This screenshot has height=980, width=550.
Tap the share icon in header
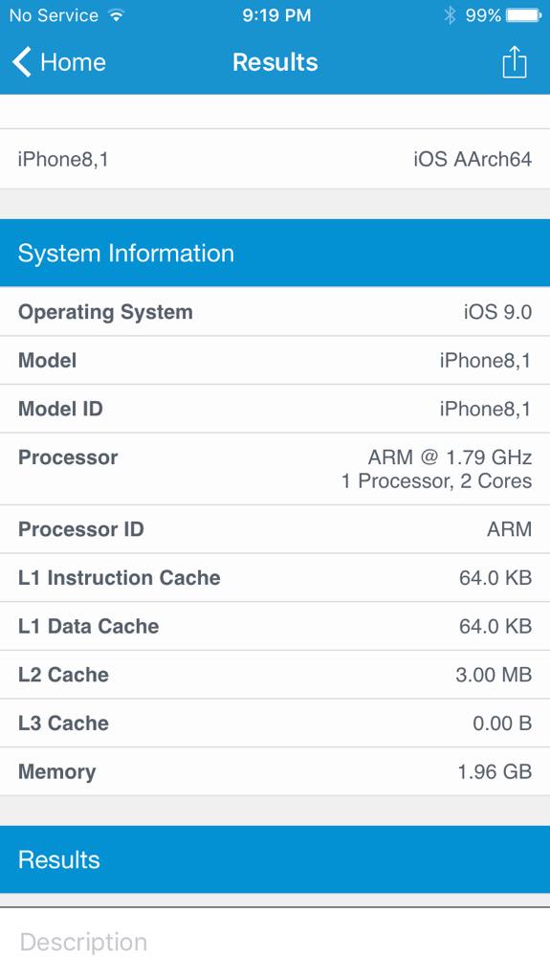tap(515, 62)
